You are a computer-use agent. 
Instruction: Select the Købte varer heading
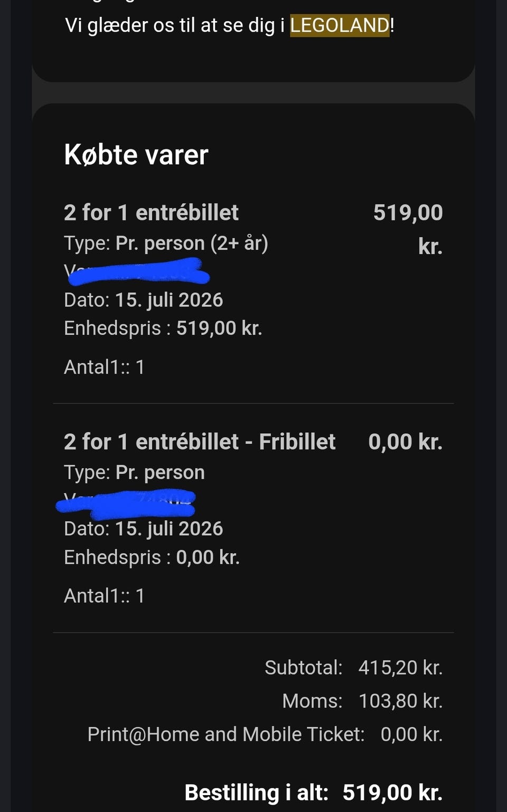136,155
